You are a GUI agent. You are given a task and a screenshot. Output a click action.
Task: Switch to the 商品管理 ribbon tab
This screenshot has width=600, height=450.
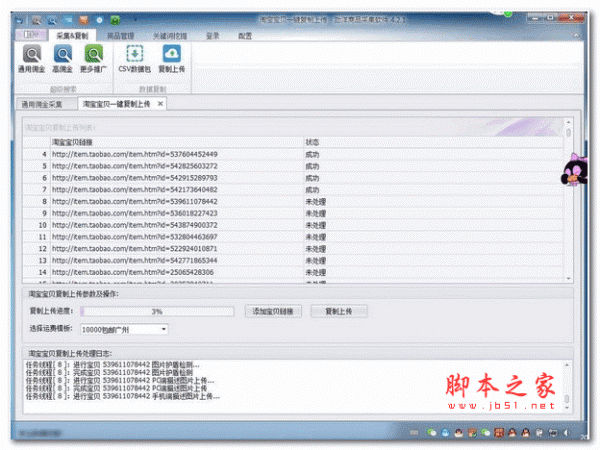pyautogui.click(x=120, y=34)
